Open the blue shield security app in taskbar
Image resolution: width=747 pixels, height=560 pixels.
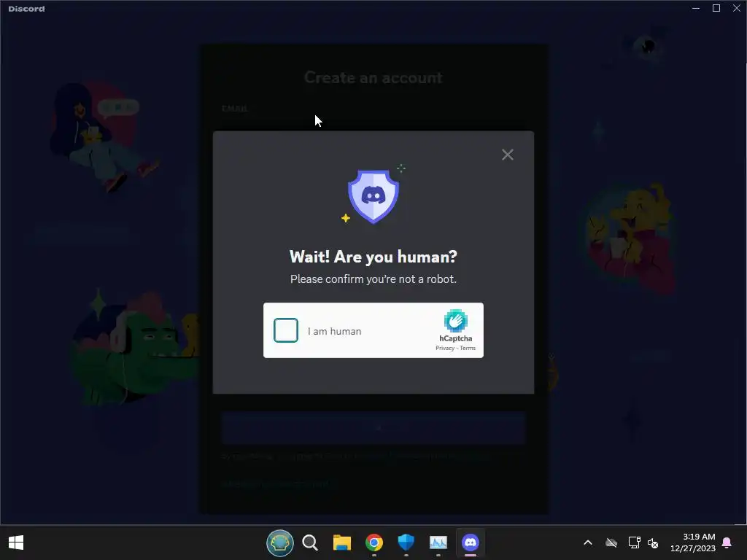[x=406, y=542]
